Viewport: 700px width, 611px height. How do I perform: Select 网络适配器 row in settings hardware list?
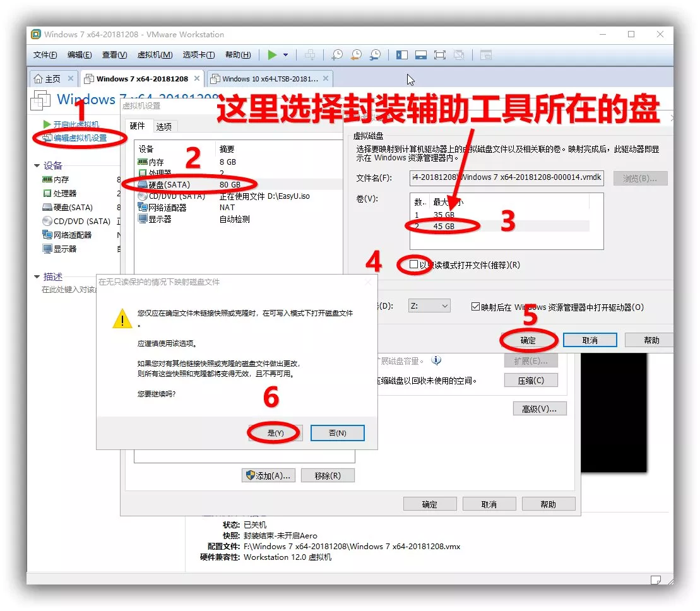click(x=239, y=208)
